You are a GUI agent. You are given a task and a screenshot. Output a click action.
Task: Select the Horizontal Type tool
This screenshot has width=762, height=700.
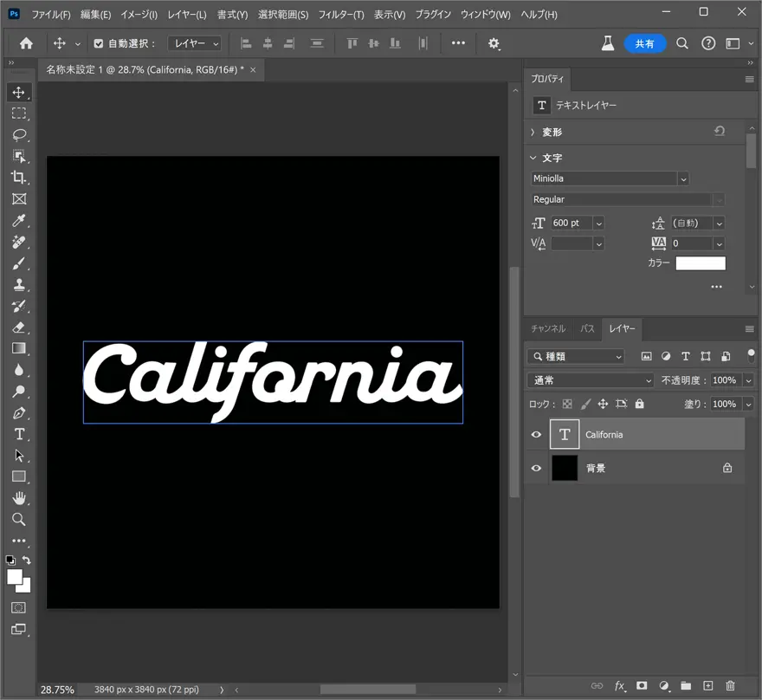(x=19, y=434)
